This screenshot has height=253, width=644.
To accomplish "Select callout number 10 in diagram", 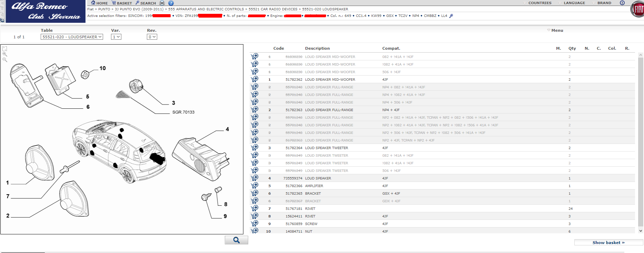I will coord(103,68).
